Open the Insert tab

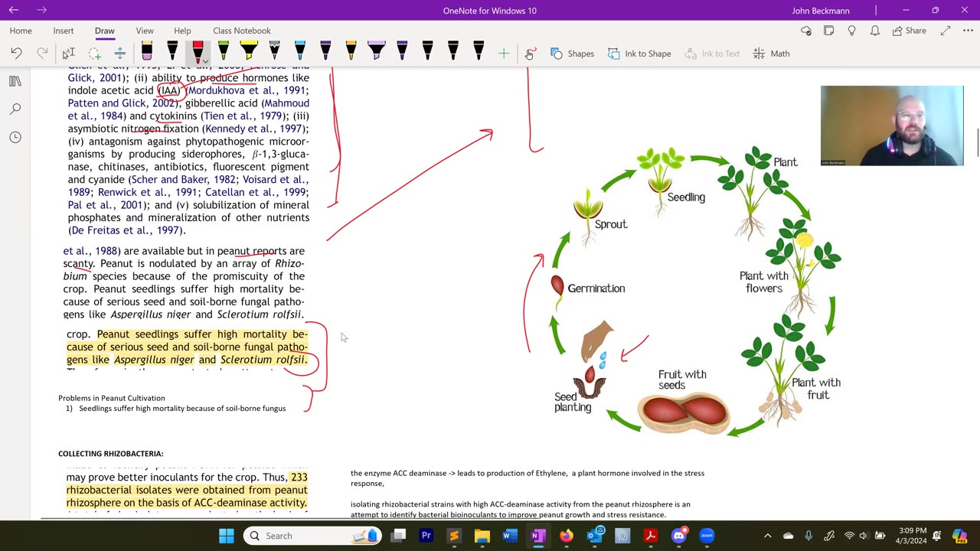tap(64, 31)
